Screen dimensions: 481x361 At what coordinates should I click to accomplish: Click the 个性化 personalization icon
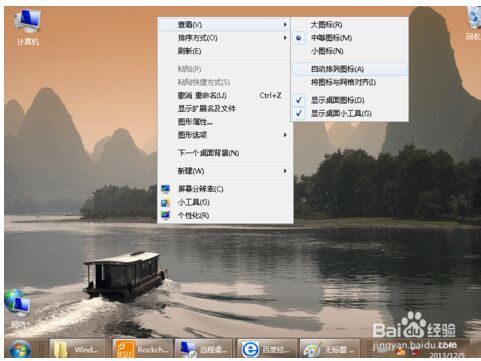pyautogui.click(x=165, y=215)
